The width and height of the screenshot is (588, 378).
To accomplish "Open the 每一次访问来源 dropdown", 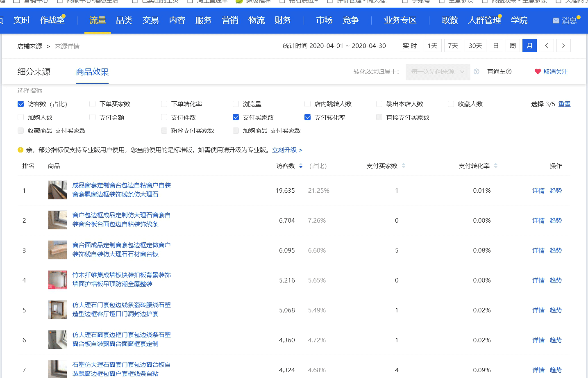I will coord(437,72).
